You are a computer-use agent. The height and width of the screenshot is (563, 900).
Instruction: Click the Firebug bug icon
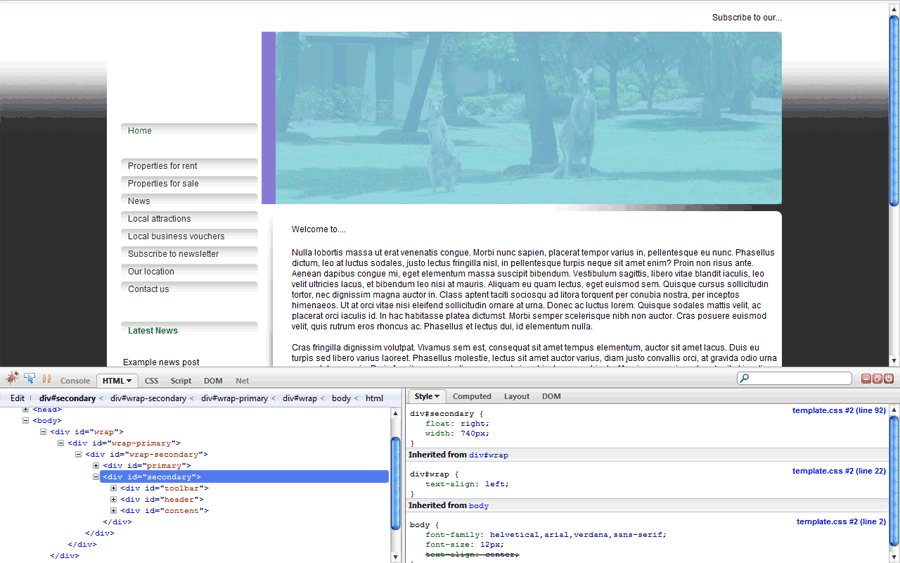click(12, 379)
